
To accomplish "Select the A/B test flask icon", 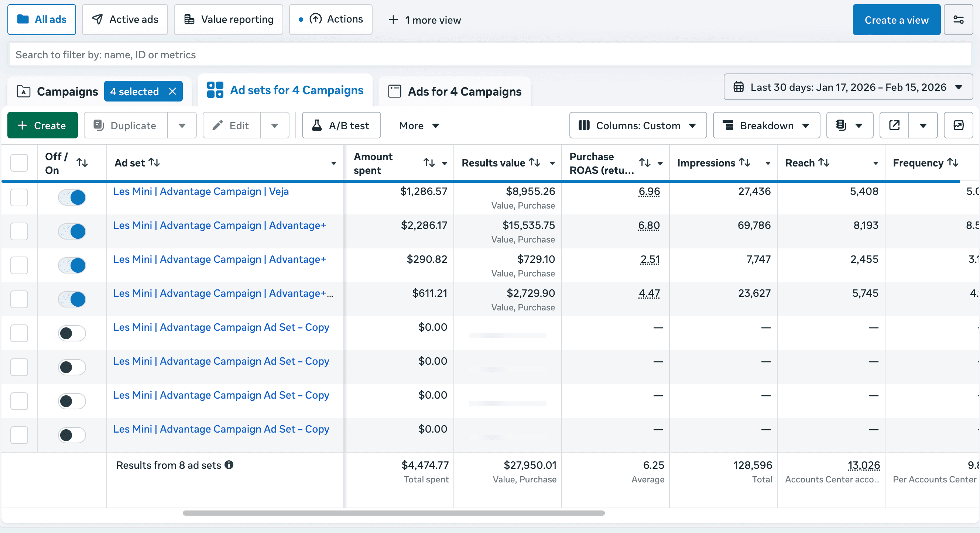I will point(317,125).
